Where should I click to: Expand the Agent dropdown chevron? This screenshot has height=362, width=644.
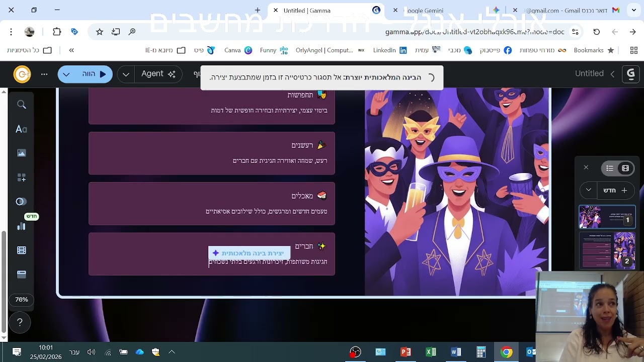(x=126, y=74)
